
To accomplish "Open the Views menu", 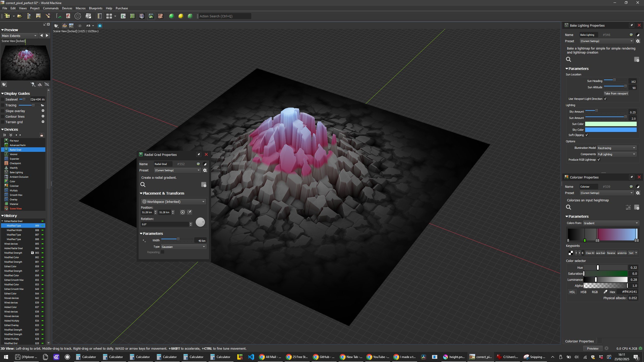I will 23,8.
